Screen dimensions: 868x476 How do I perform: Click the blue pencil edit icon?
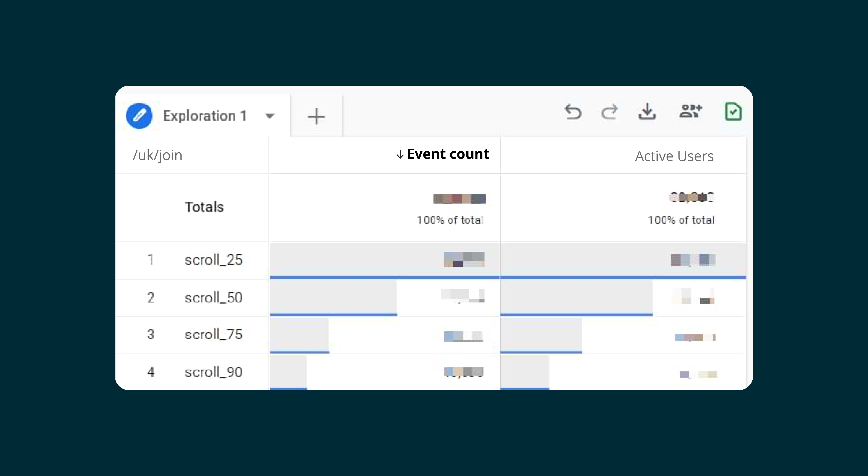(x=139, y=116)
